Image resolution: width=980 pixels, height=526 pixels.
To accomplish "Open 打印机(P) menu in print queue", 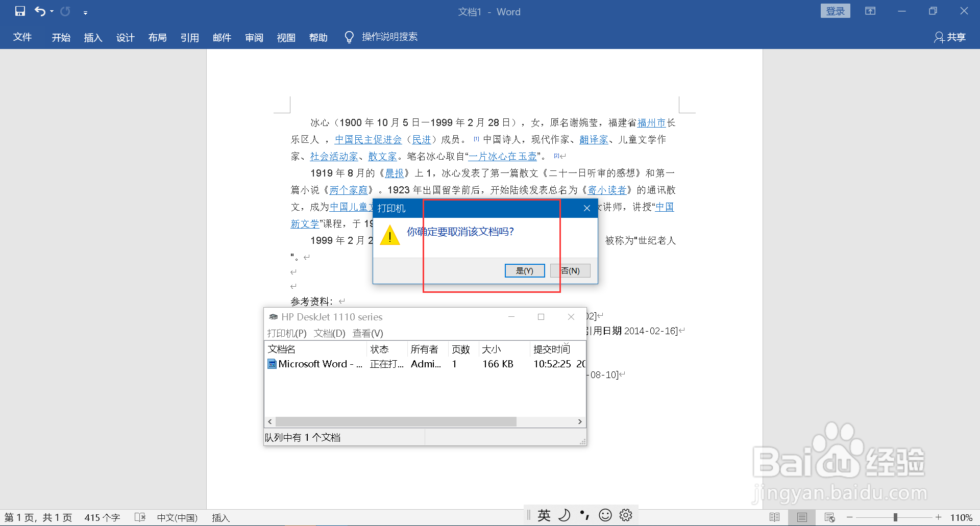I will coord(287,333).
